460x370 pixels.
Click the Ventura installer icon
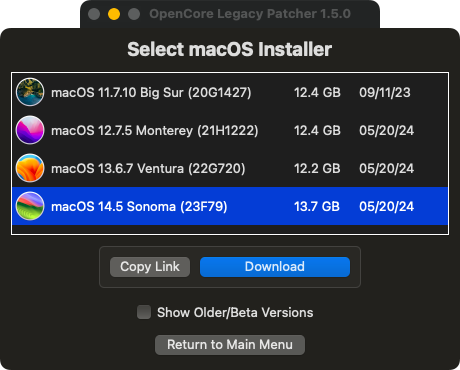coord(30,168)
